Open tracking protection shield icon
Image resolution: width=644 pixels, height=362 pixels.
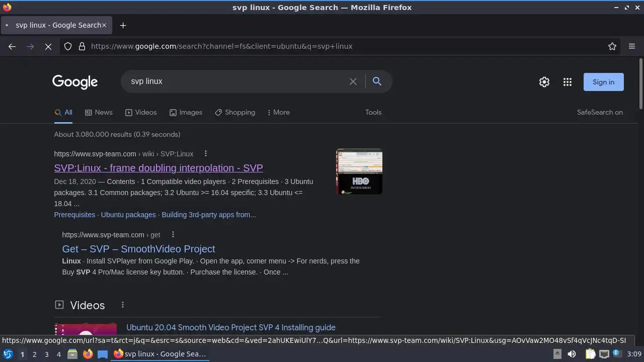[68, 46]
